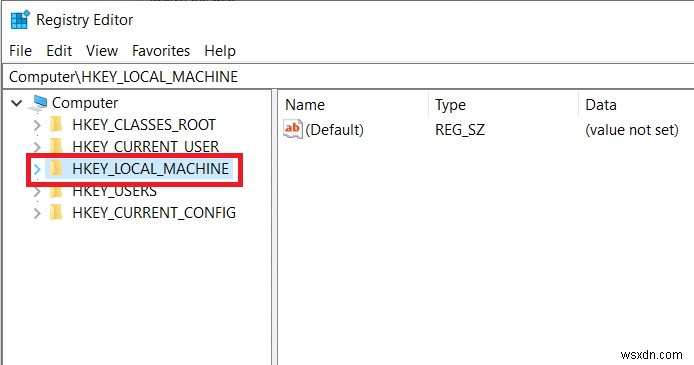
Task: Expand the HKEY_CURRENT_USER key
Action: [x=37, y=147]
